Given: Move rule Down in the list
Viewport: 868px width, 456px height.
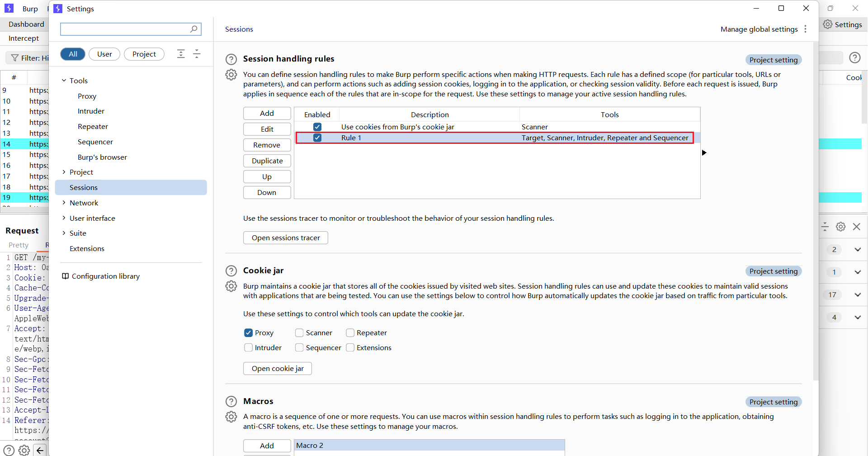Looking at the screenshot, I should point(267,193).
